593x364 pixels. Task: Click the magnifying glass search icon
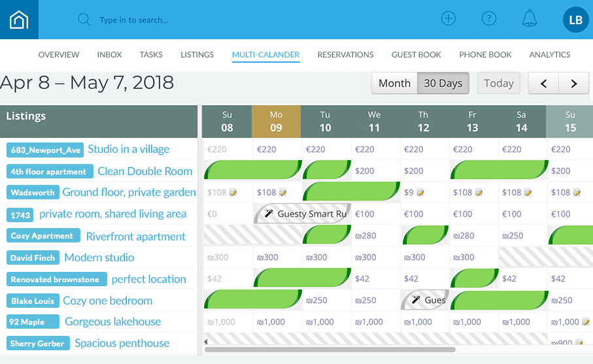pos(84,20)
